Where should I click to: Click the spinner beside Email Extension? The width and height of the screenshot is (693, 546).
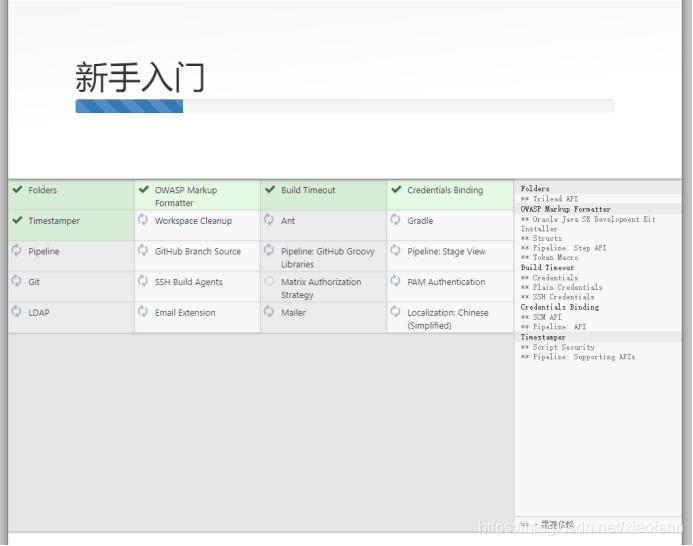tap(143, 311)
